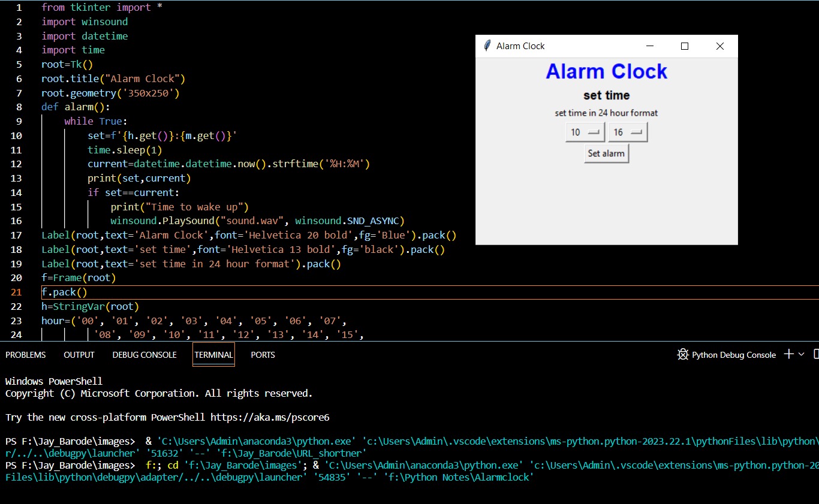Open the hour dropdown showing 10
Viewport: 819px width, 504px height.
pos(585,132)
